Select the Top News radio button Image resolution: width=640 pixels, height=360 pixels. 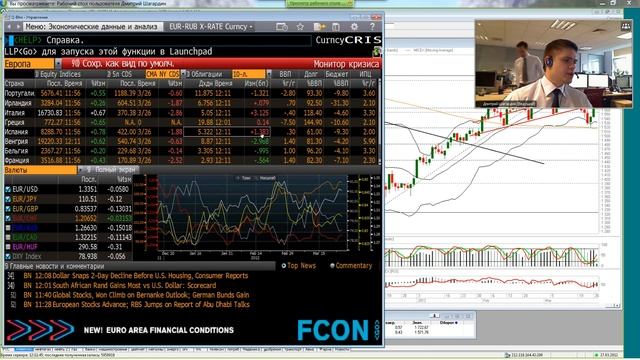[284, 266]
